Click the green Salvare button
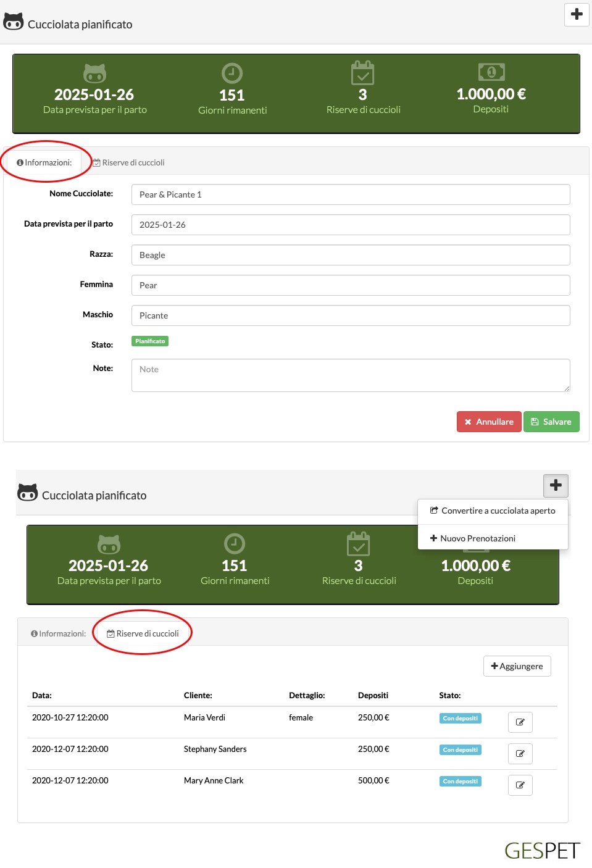Image resolution: width=592 pixels, height=868 pixels. [x=551, y=422]
